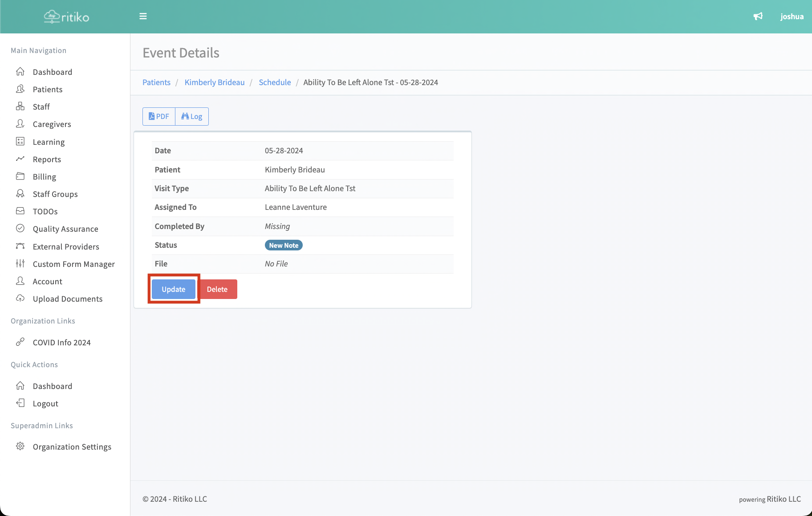Follow Kimberly Brideau breadcrumb link
Screen dimensions: 812x516
tap(215, 82)
